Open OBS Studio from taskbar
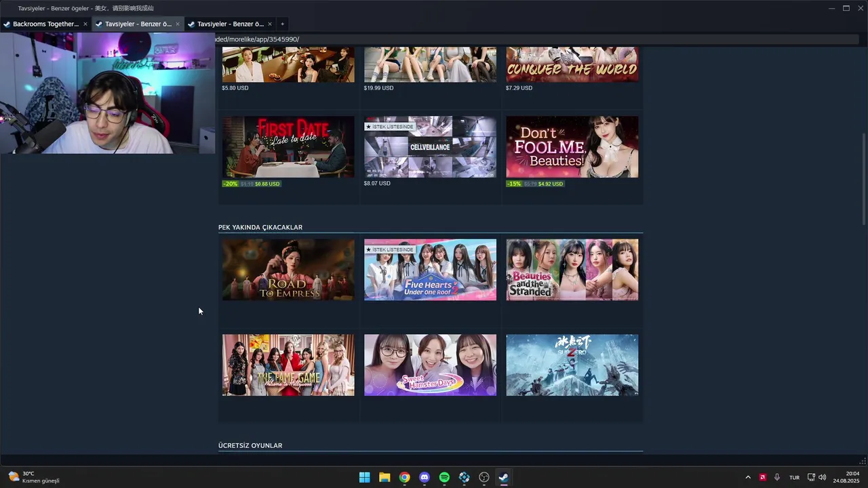Screen dimensions: 868x488 click(484, 477)
